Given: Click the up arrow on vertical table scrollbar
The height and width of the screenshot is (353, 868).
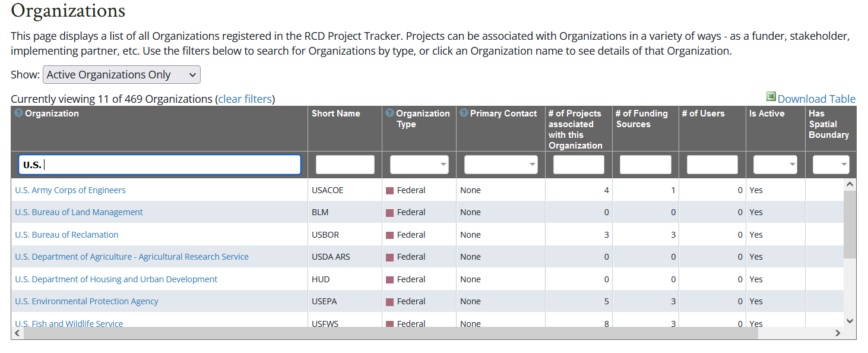Looking at the screenshot, I should 850,185.
